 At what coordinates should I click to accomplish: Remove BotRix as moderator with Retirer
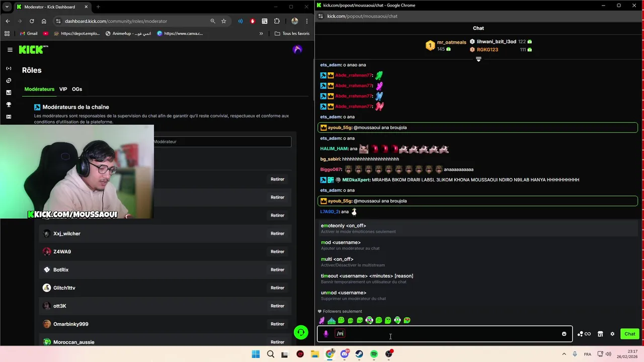pyautogui.click(x=277, y=269)
